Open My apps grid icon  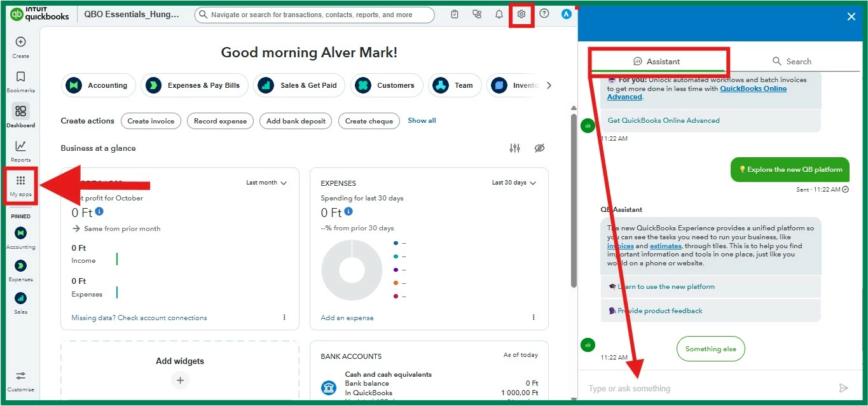point(20,181)
